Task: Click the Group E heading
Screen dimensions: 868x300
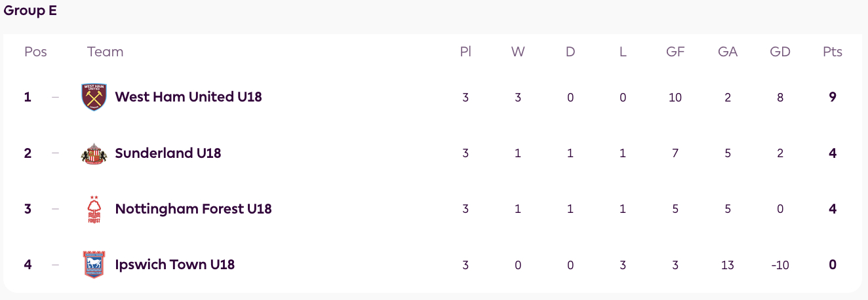Action: [x=30, y=11]
